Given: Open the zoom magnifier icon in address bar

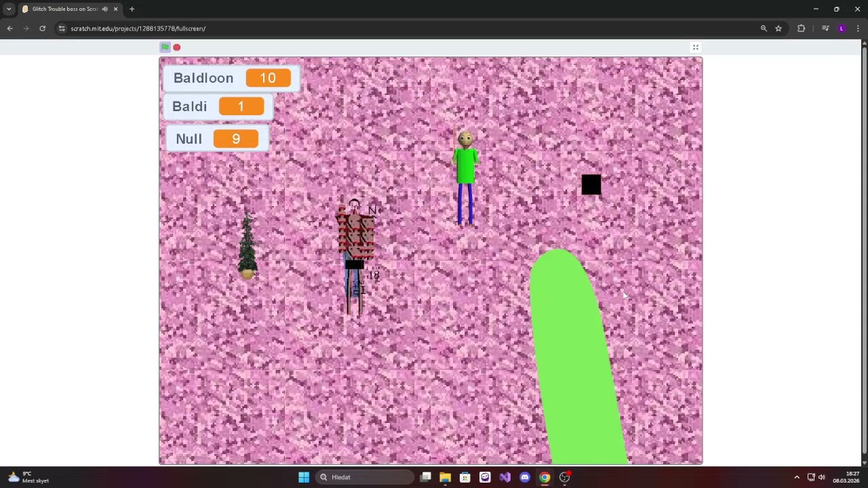Looking at the screenshot, I should click(764, 28).
